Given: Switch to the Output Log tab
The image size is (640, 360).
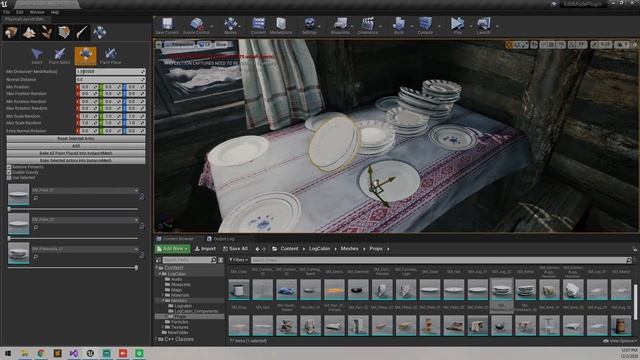Looking at the screenshot, I should point(221,239).
